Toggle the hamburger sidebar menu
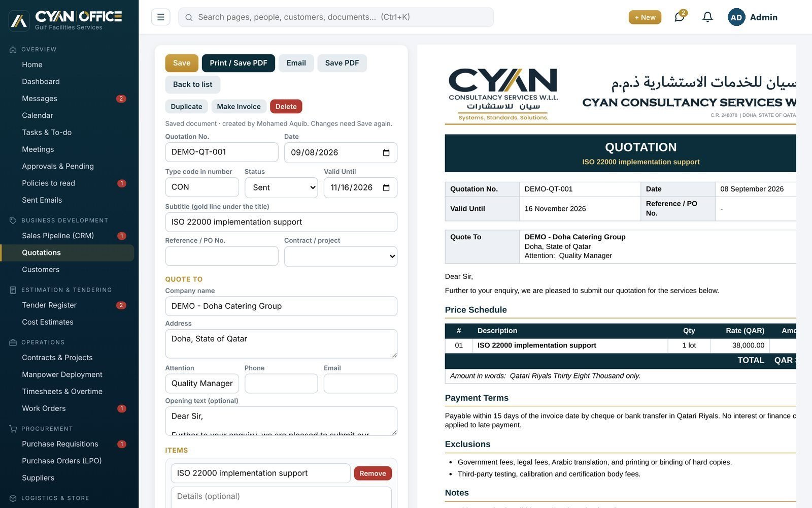The image size is (812, 508). tap(160, 17)
